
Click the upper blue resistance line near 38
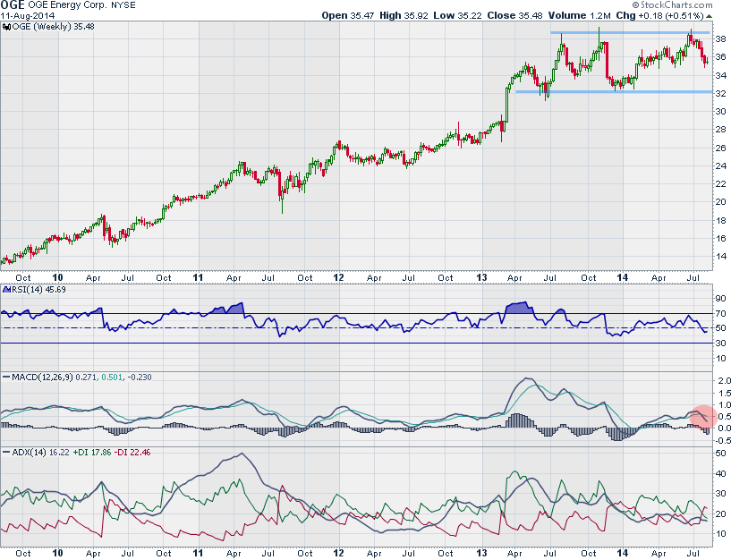point(626,33)
